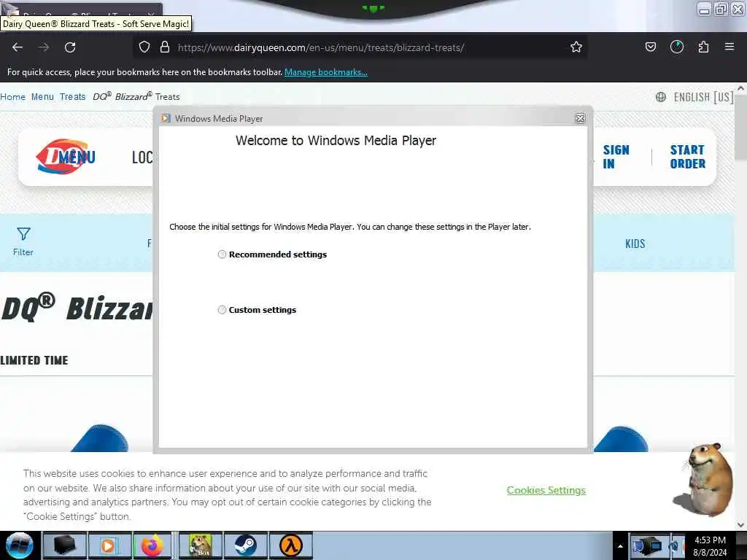This screenshot has height=560, width=747.
Task: Click the page scrollbar up arrow
Action: coord(740,88)
